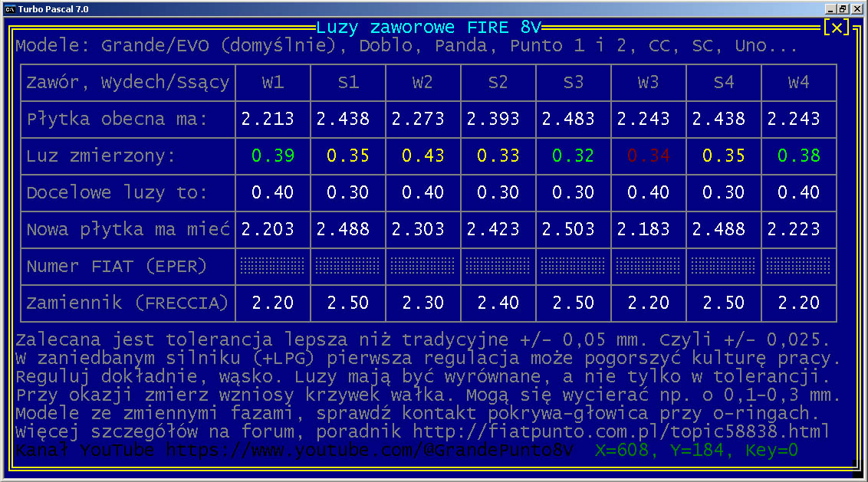Viewport: 868px width, 482px height.
Task: Click the "Luzy zaworowe FIRE 8V" title
Action: pos(428,27)
